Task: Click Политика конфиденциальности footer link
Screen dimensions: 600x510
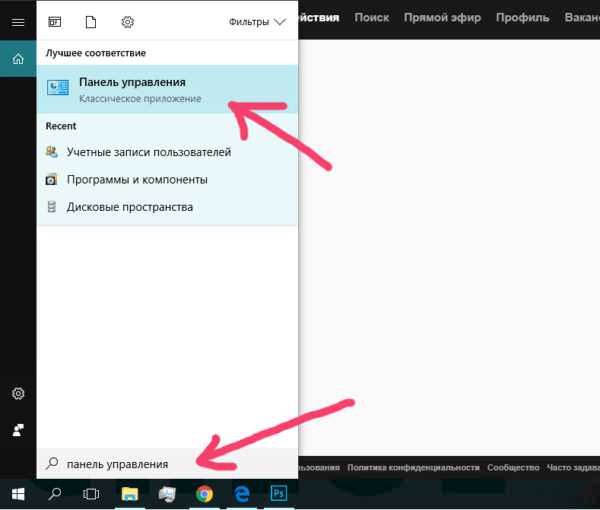Action: coord(413,468)
